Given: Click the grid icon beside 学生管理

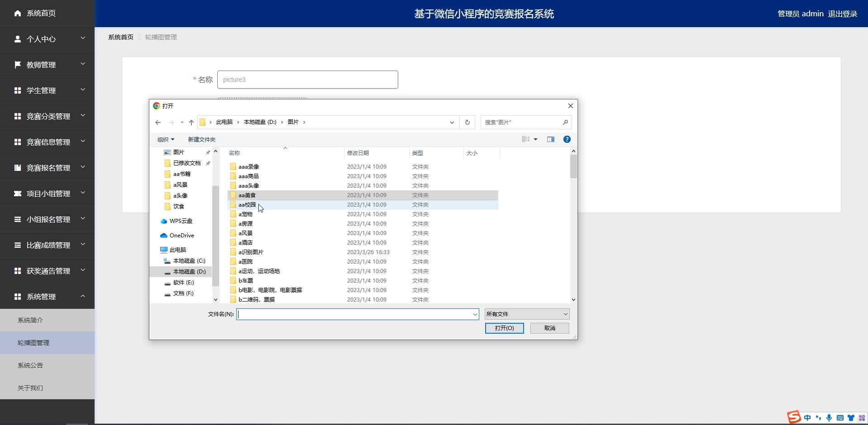Looking at the screenshot, I should click(18, 90).
